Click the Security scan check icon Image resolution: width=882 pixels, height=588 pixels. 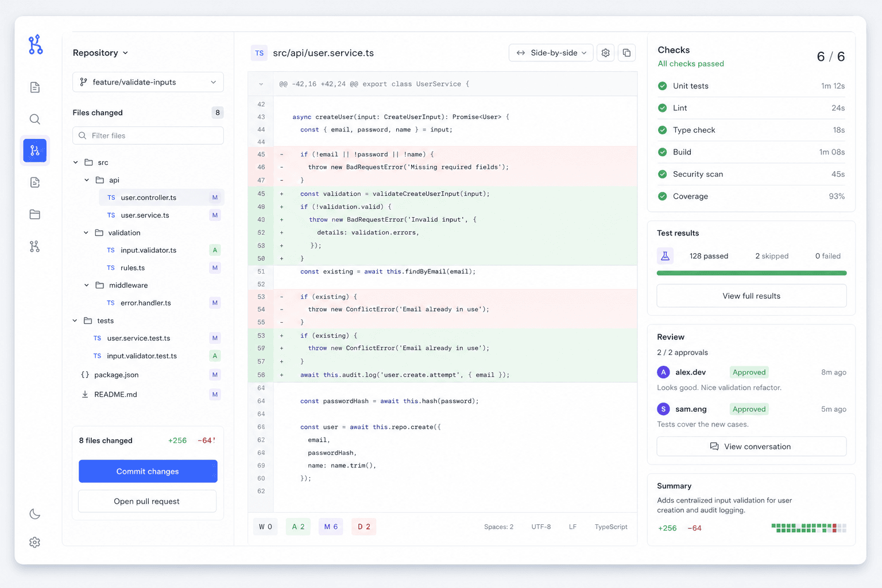[x=662, y=174]
